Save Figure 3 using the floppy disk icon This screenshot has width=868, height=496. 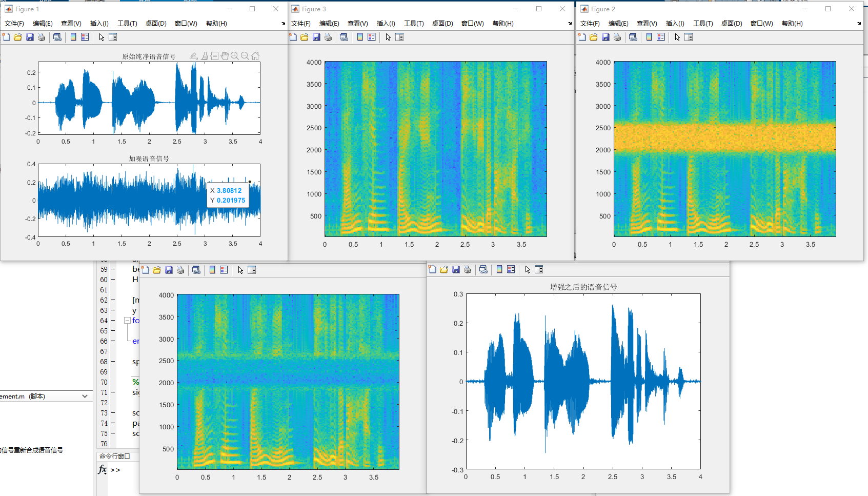(x=316, y=37)
